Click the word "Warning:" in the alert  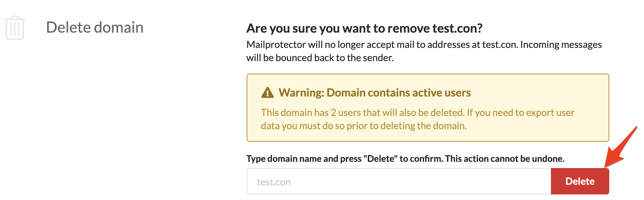301,93
